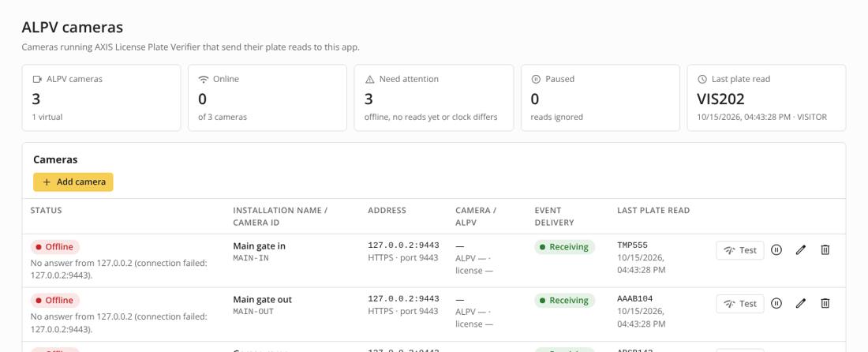This screenshot has width=868, height=352.
Task: Pause reads for Main gate out camera
Action: (x=776, y=303)
